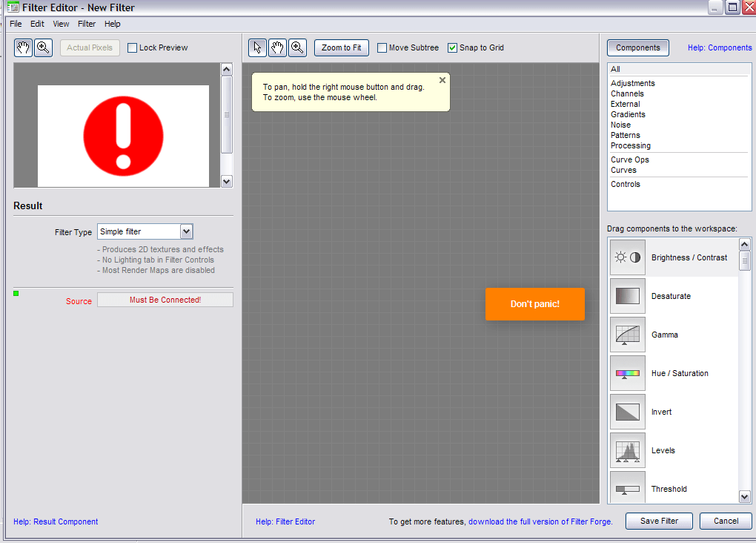Open the Filter menu
This screenshot has width=756, height=543.
click(x=87, y=24)
